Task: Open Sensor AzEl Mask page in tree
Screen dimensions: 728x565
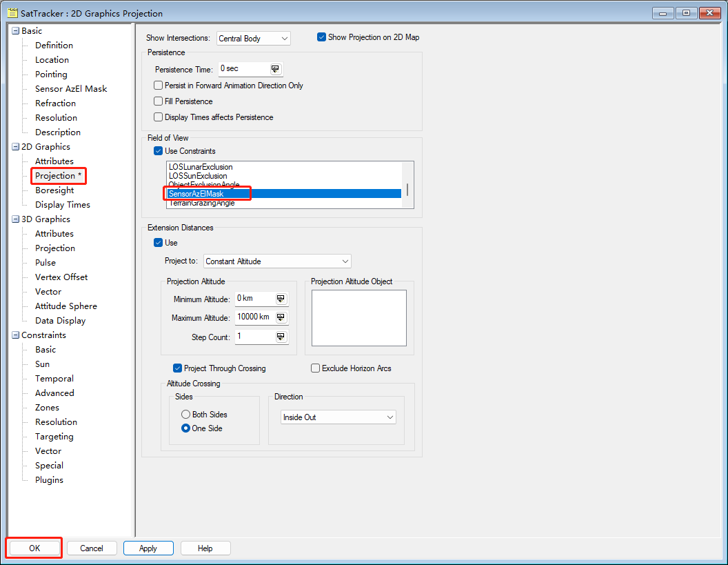Action: pyautogui.click(x=71, y=89)
